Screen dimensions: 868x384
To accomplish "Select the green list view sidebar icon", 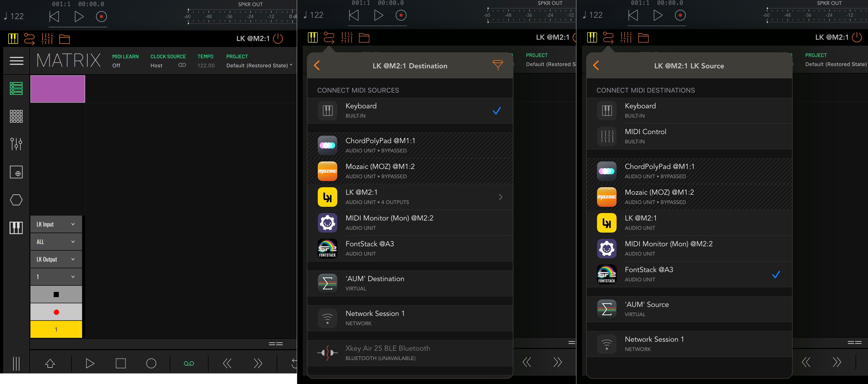I will click(16, 88).
